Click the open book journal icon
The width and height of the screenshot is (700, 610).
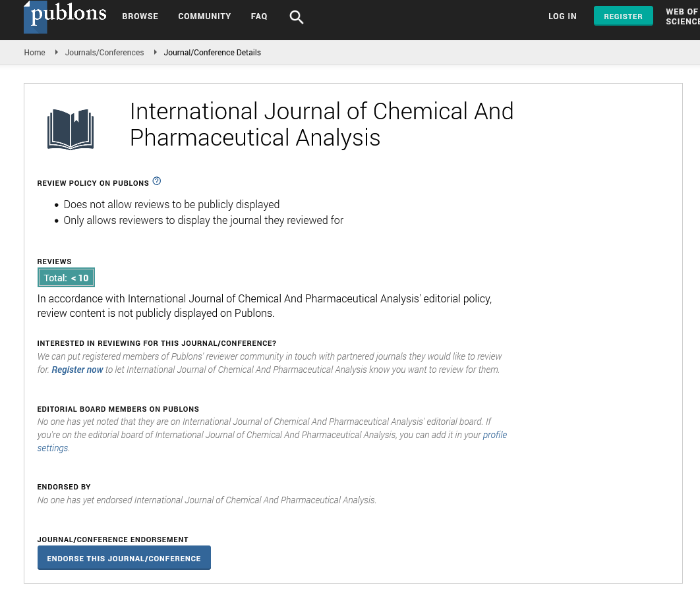coord(71,129)
